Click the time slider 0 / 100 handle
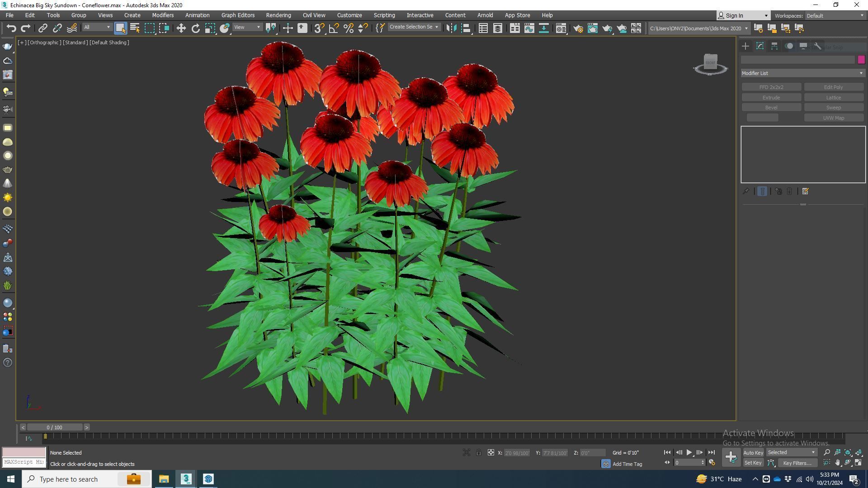The width and height of the screenshot is (868, 488). pyautogui.click(x=55, y=427)
